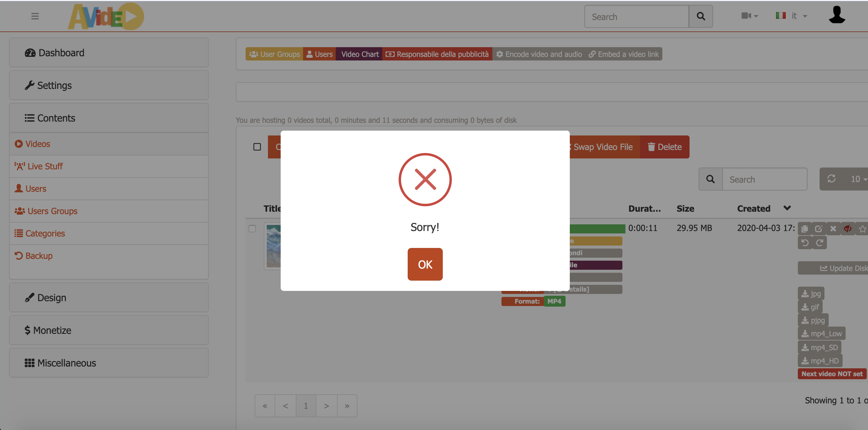
Task: Select the Video Chart tab
Action: (x=359, y=54)
